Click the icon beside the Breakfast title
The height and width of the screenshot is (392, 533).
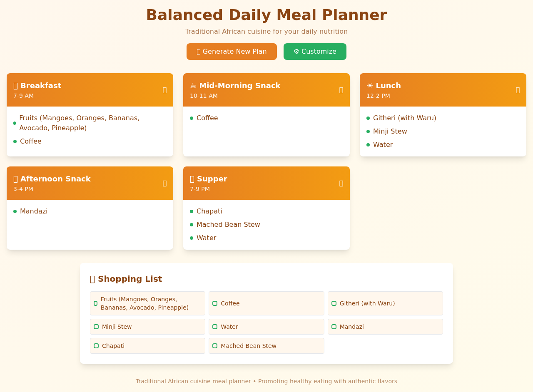point(15,85)
